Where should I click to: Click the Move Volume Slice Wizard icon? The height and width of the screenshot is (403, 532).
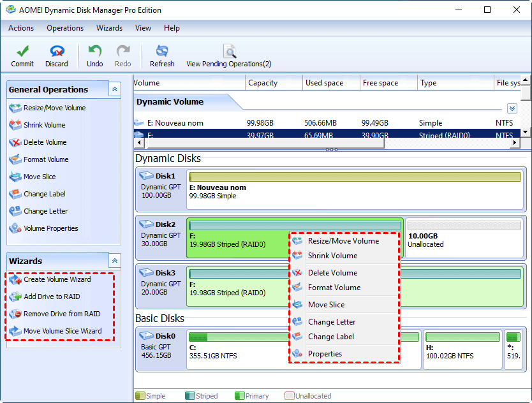tap(15, 331)
